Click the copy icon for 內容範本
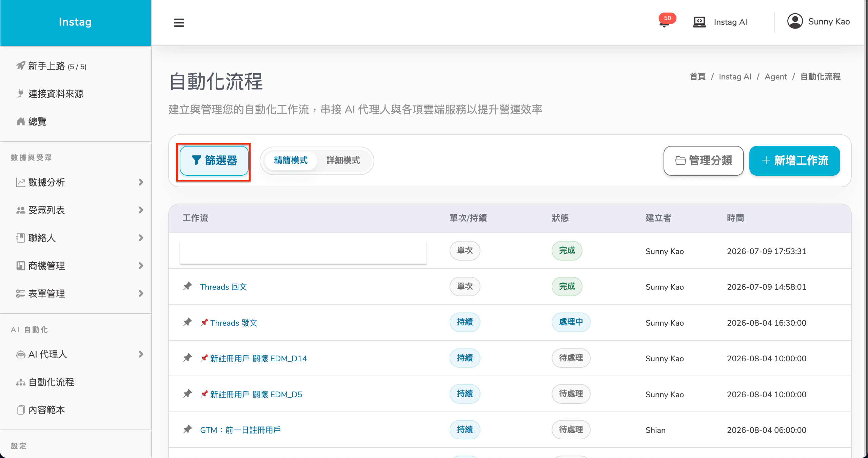 point(21,410)
